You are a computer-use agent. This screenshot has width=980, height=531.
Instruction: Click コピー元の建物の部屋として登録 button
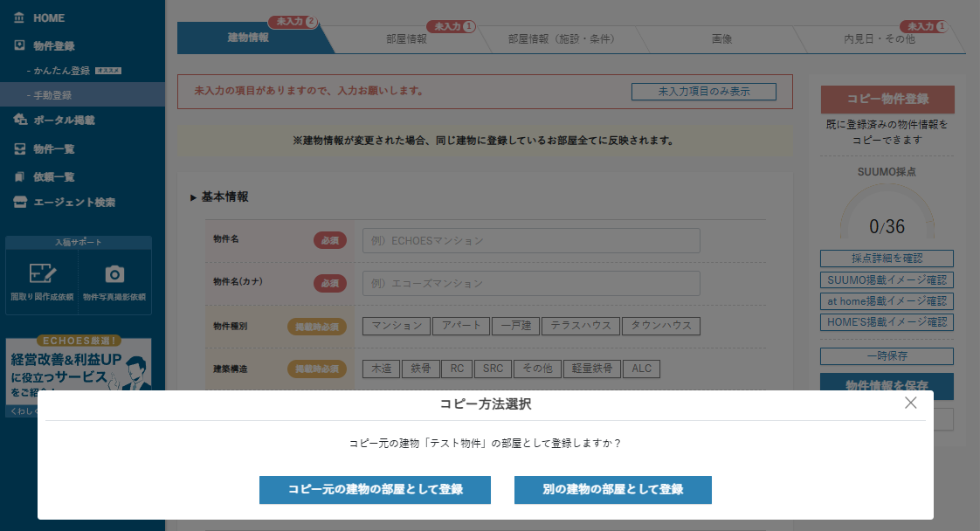pyautogui.click(x=375, y=490)
